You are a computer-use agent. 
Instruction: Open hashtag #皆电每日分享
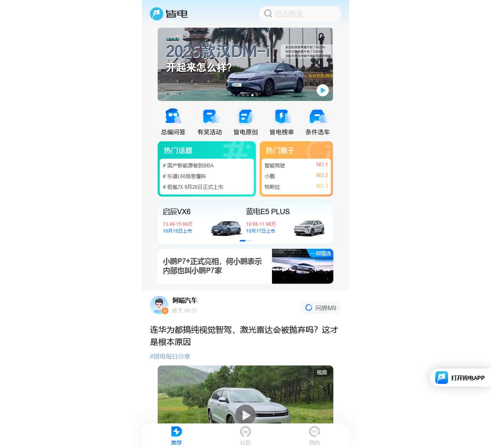pos(170,357)
